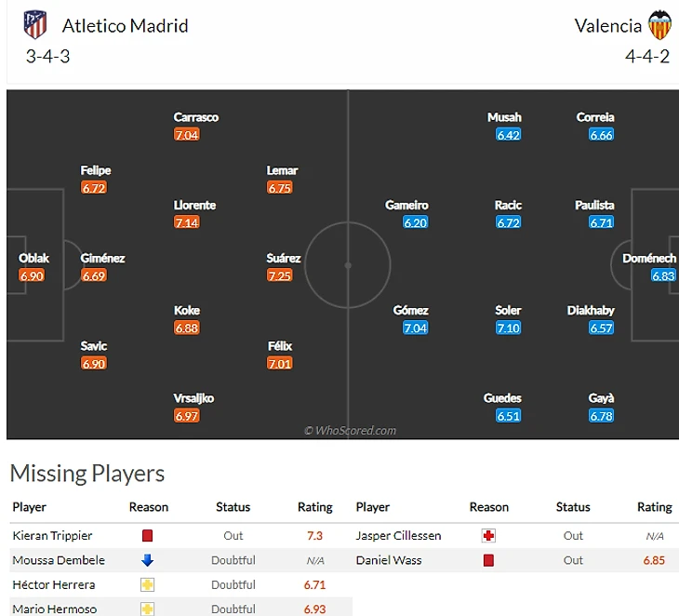The width and height of the screenshot is (679, 616).
Task: Open Kieran Trippier's player row
Action: pyautogui.click(x=53, y=536)
